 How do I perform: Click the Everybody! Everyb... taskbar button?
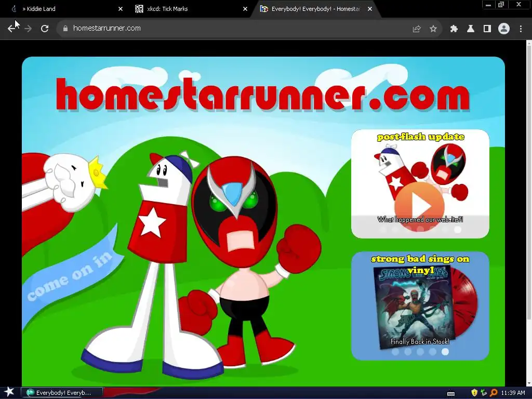point(62,393)
